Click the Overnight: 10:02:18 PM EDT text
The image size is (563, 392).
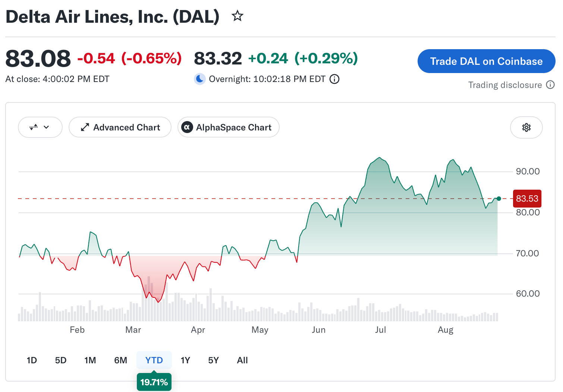tap(267, 79)
